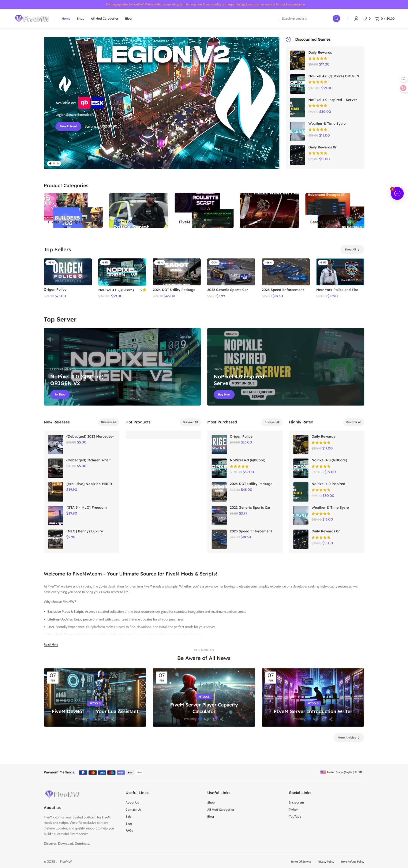This screenshot has height=868, width=408.
Task: Click the purple search magnifier button
Action: tap(336, 19)
